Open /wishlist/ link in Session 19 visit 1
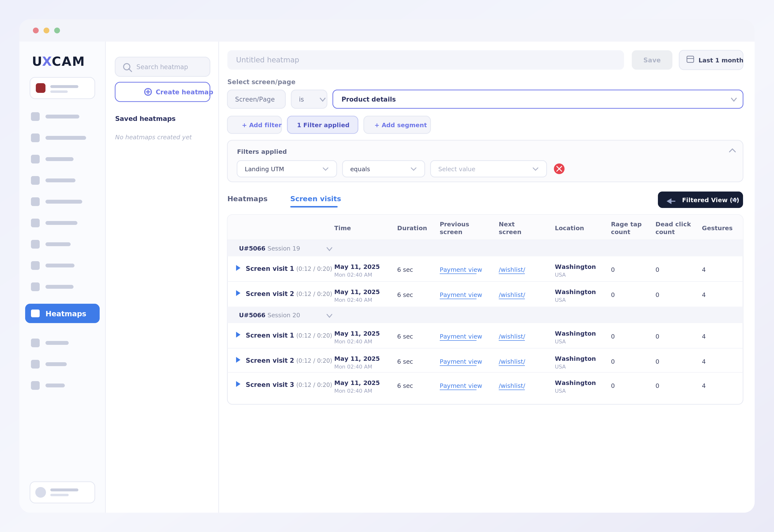 [x=512, y=270]
